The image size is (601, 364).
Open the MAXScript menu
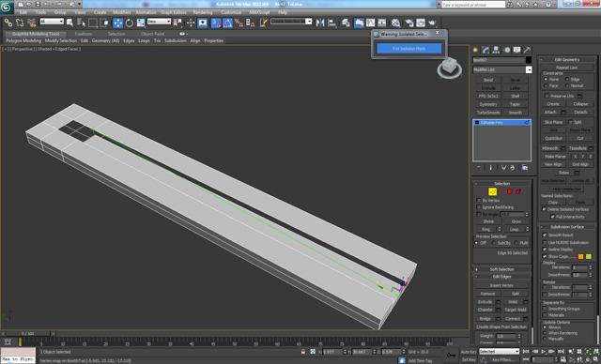259,12
